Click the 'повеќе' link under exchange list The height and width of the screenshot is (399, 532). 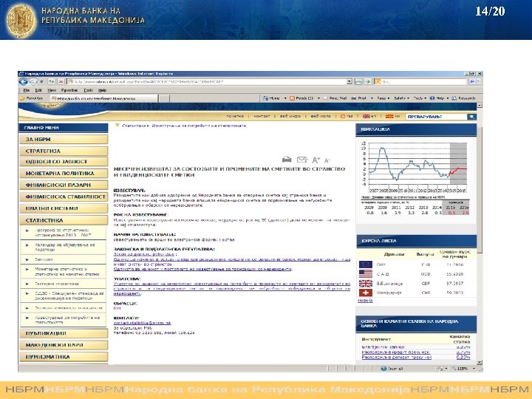point(366,301)
